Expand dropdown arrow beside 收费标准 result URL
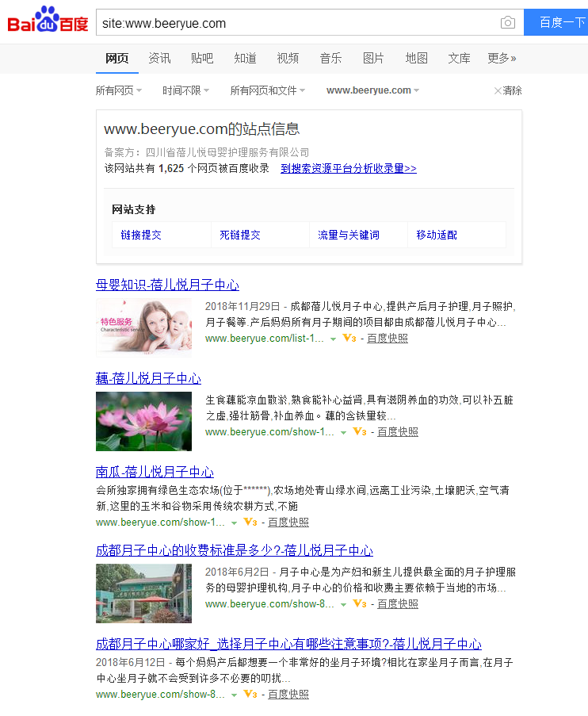 click(344, 604)
